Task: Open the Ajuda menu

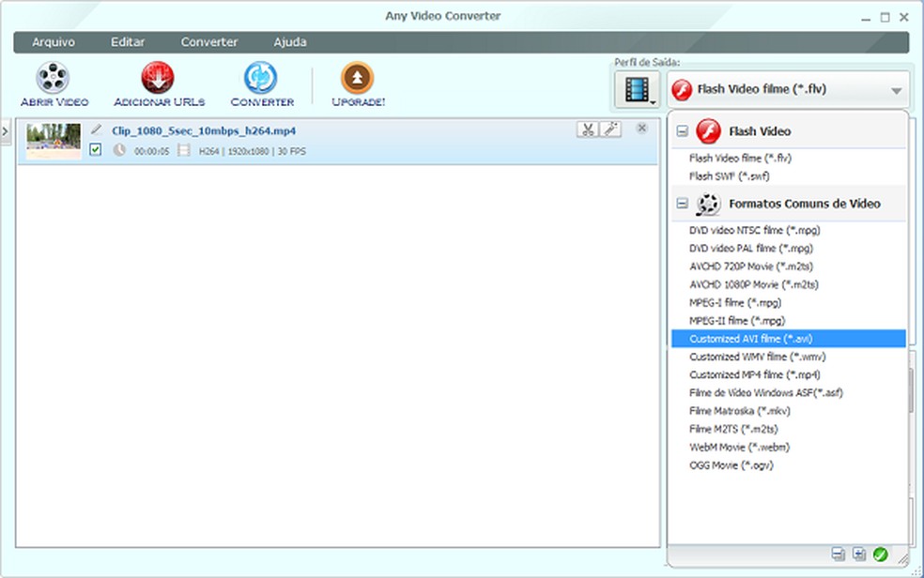Action: (x=289, y=42)
